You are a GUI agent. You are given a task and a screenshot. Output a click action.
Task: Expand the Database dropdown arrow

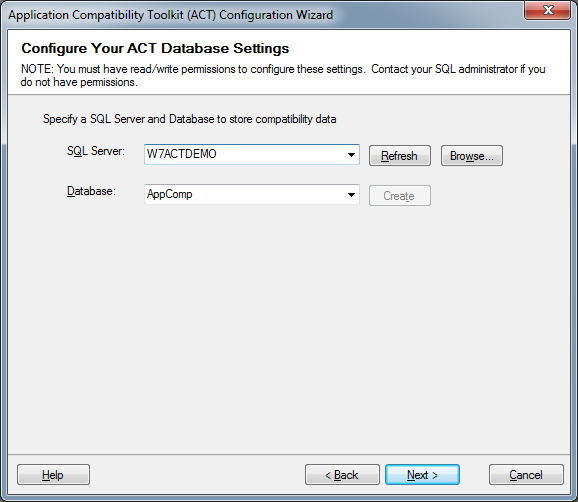tap(351, 195)
